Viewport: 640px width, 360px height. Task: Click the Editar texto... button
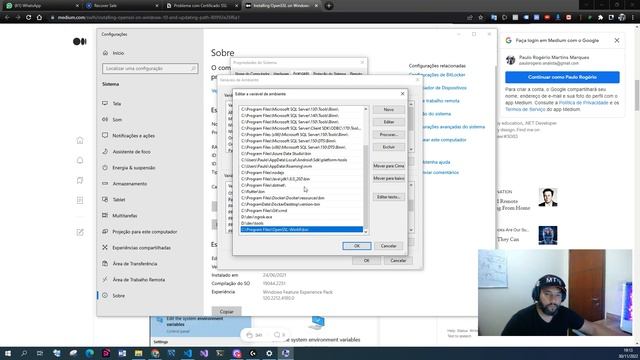[389, 197]
